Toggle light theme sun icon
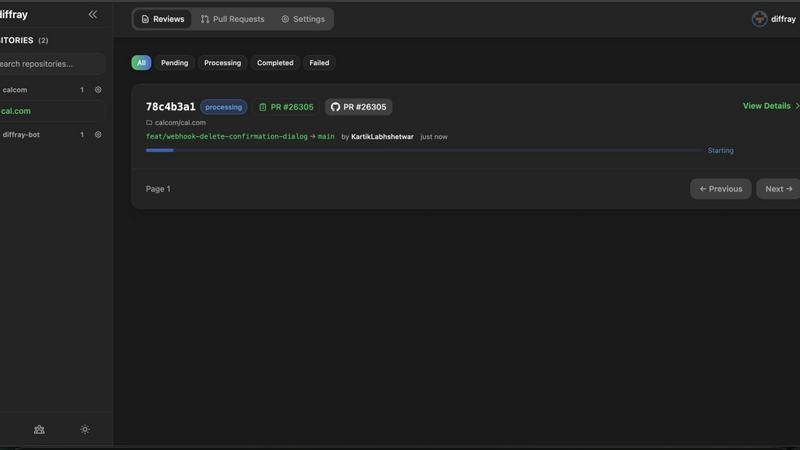This screenshot has height=450, width=800. click(x=85, y=430)
